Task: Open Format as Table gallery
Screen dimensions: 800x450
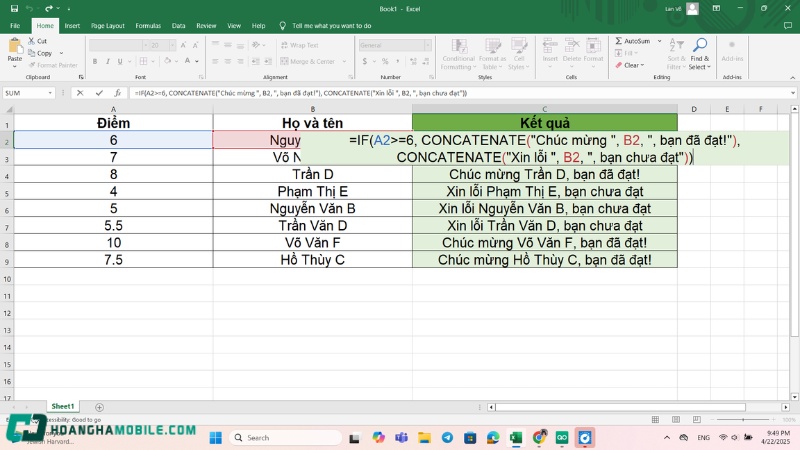Action: click(x=492, y=54)
